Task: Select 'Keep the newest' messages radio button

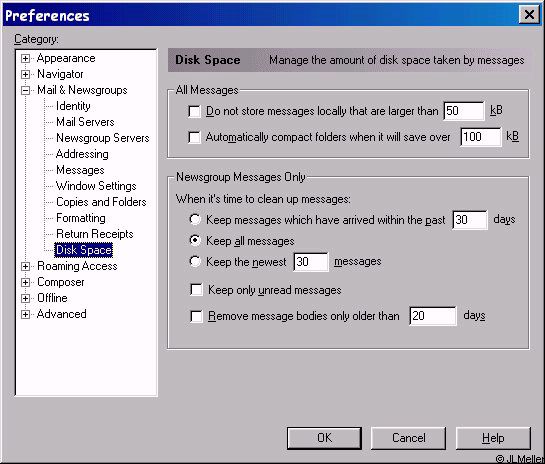Action: 195,261
